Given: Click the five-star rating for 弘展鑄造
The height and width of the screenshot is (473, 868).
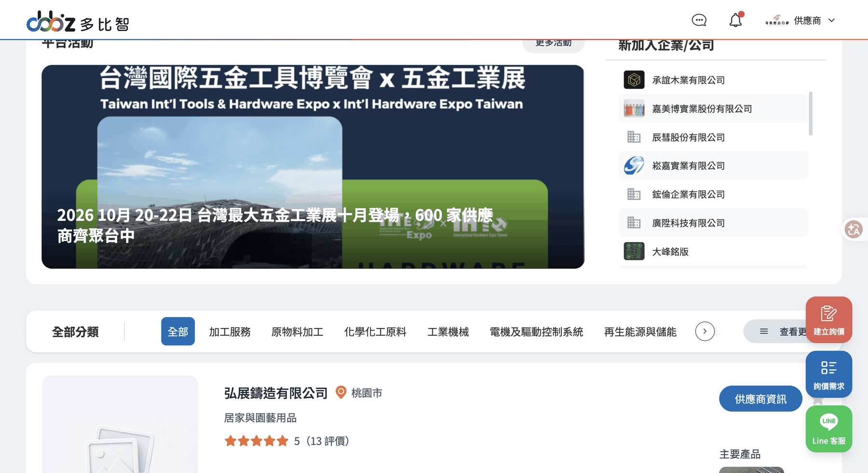Looking at the screenshot, I should click(x=256, y=441).
